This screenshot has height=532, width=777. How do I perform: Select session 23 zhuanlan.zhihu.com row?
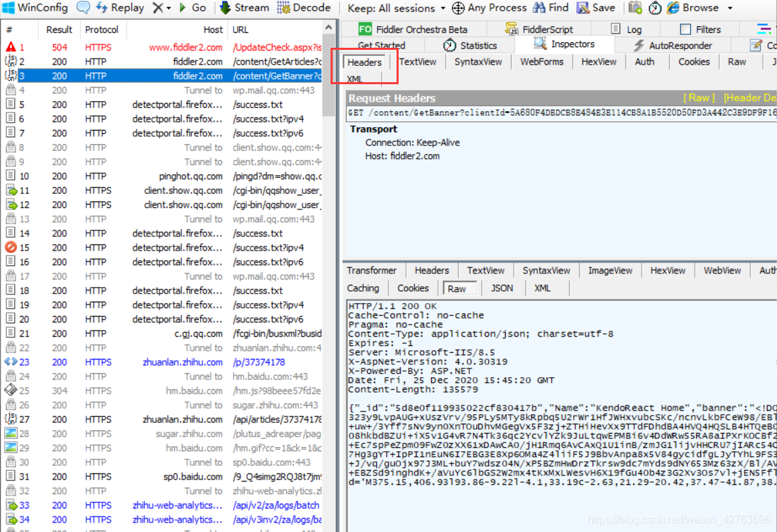pyautogui.click(x=162, y=362)
